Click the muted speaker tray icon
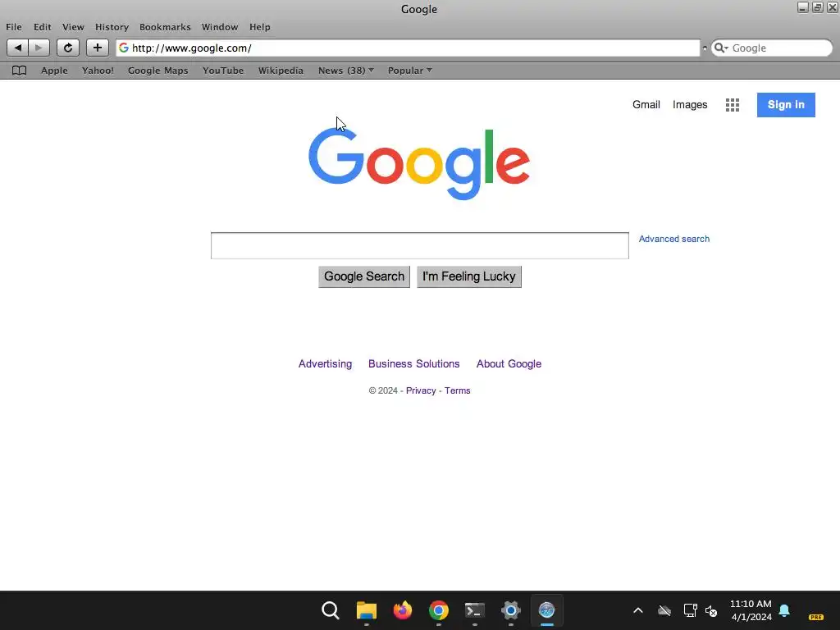This screenshot has width=840, height=630. [711, 610]
